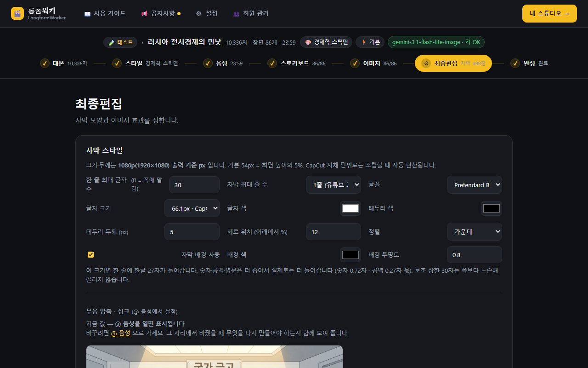The height and width of the screenshot is (368, 588).
Task: Go to the 스토리보드 step
Action: coord(297,63)
